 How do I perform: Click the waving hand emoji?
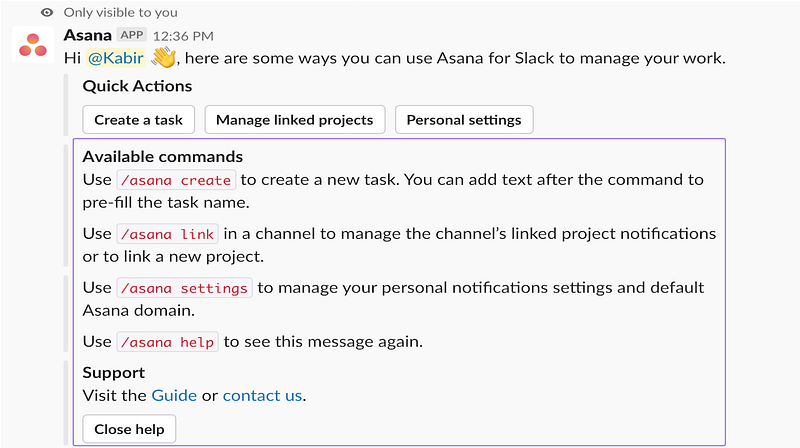coord(163,58)
